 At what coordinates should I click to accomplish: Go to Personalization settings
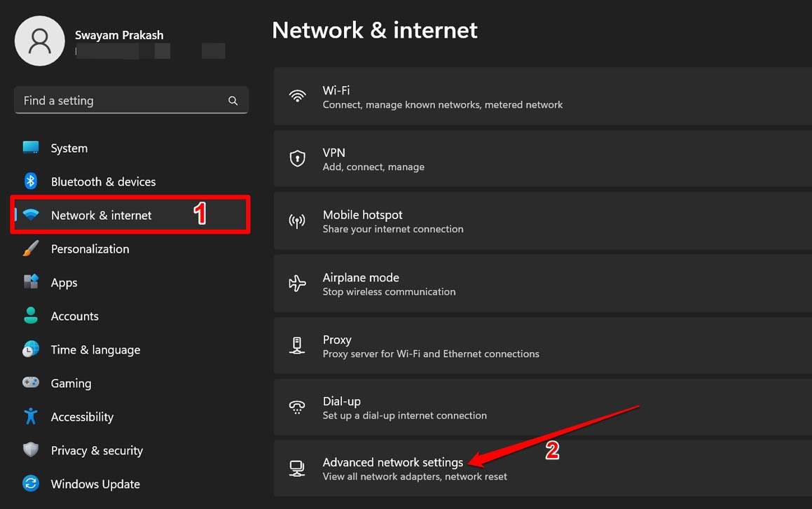(x=130, y=249)
